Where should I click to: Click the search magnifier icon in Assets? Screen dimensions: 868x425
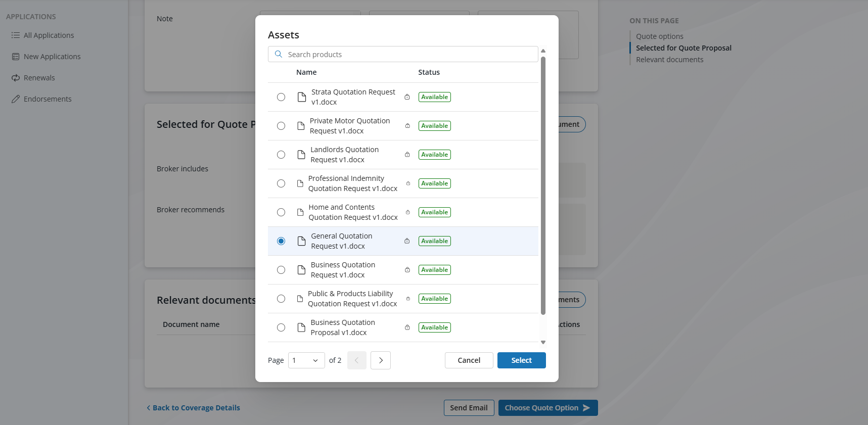(x=279, y=54)
